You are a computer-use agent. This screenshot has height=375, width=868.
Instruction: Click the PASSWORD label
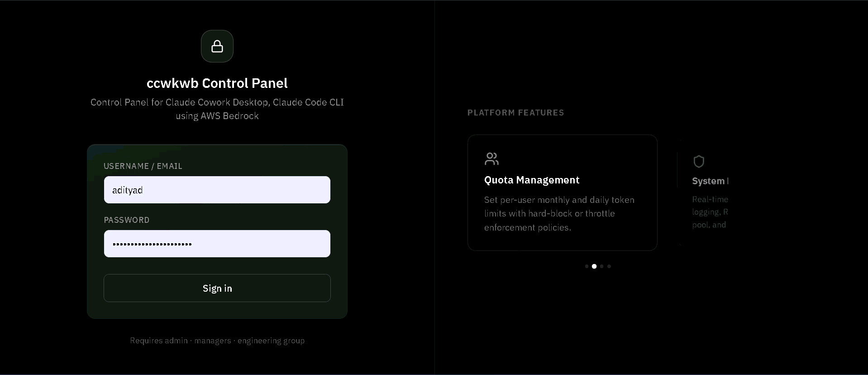(127, 220)
